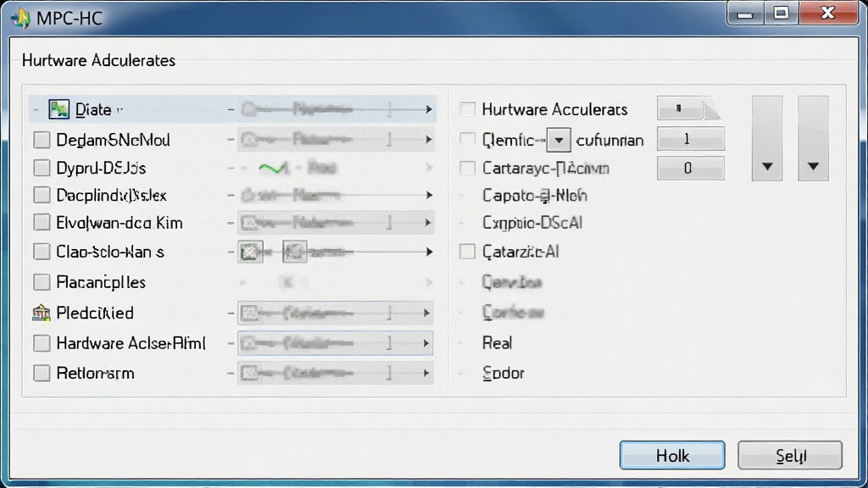The height and width of the screenshot is (488, 868).
Task: Click the MPC-HC app icon in title bar
Action: pyautogui.click(x=20, y=19)
